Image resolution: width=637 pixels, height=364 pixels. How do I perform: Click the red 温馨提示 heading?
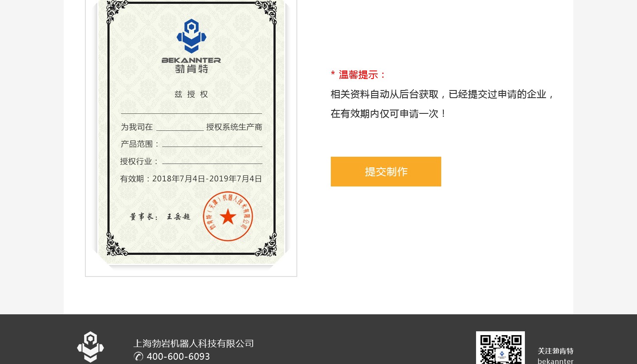point(358,75)
